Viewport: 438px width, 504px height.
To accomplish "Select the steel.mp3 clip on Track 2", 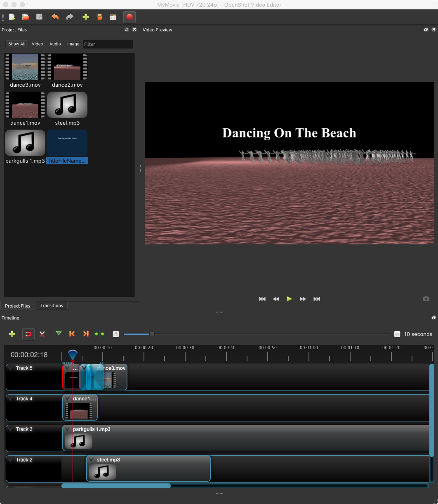I will point(148,469).
